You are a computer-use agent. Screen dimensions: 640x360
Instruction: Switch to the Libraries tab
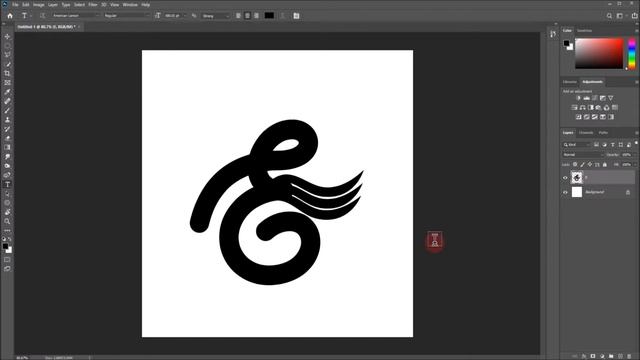pos(570,82)
